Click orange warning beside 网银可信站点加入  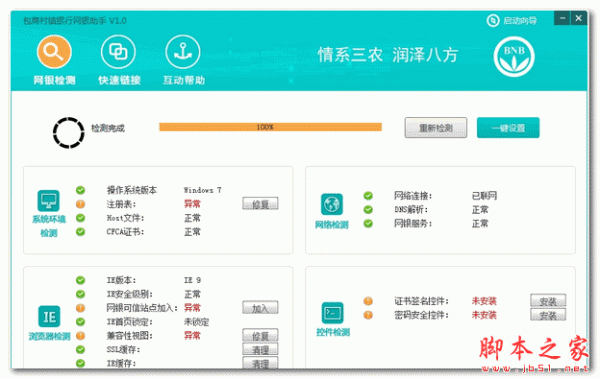80,308
